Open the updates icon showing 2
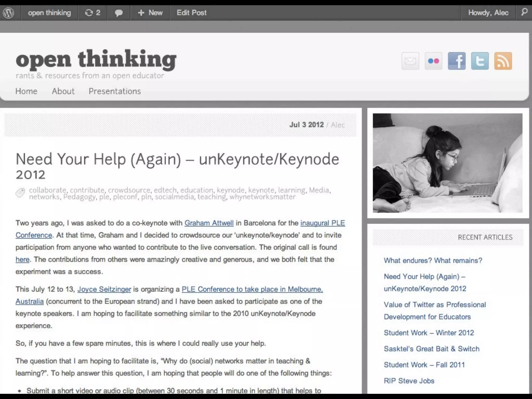 [x=92, y=13]
